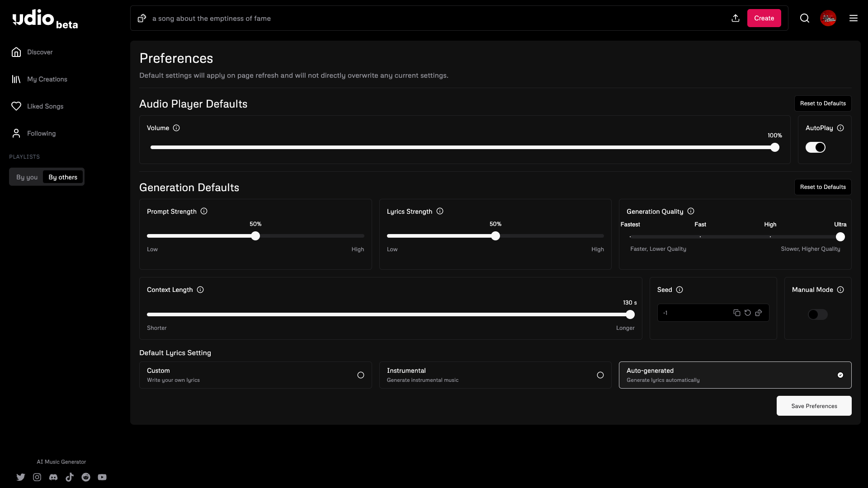Click the upload audio icon beside Create
Image resolution: width=868 pixels, height=488 pixels.
click(736, 18)
